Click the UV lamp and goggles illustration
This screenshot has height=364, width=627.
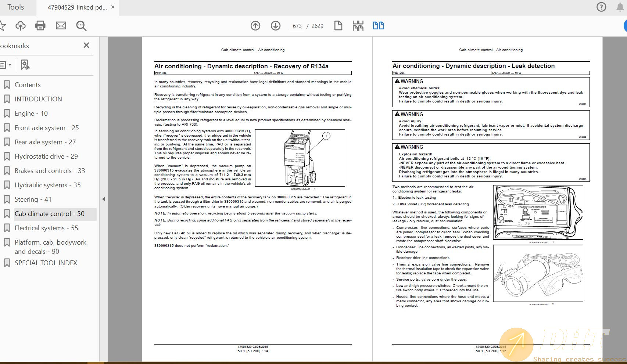pos(538,273)
